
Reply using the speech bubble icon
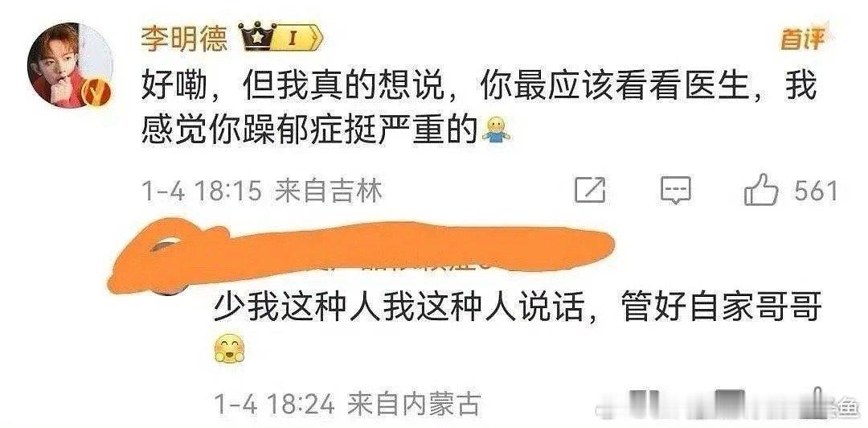tap(676, 191)
